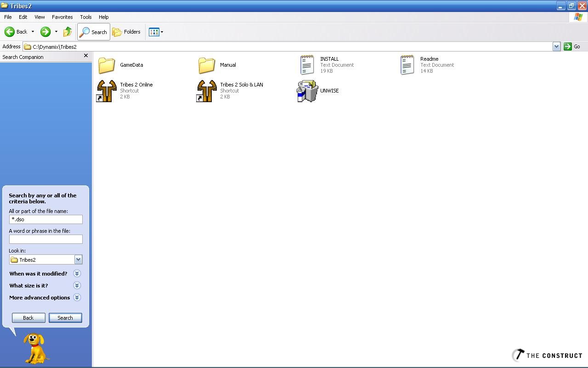Restore down the Tribes2 window
This screenshot has height=368, width=588.
(x=571, y=6)
